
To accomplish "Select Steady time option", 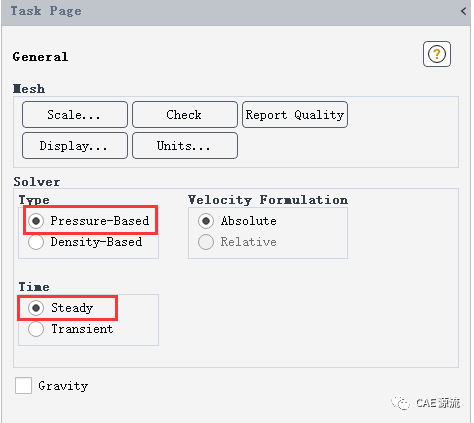I will [36, 308].
